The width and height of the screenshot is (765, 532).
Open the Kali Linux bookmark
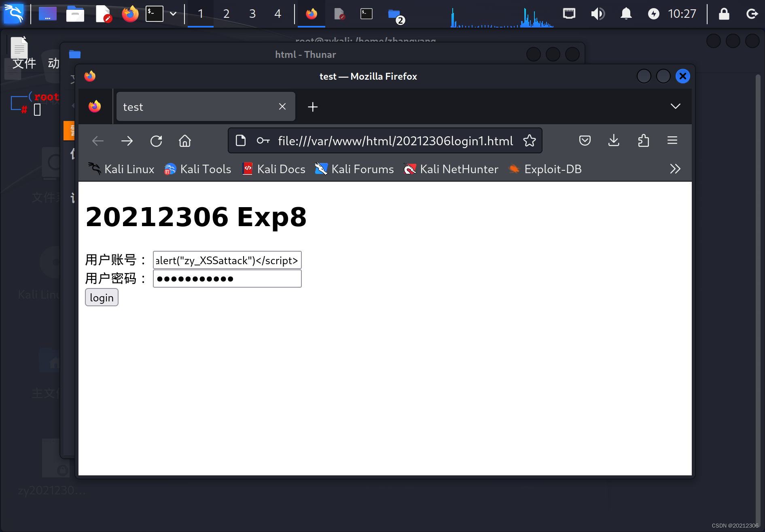pyautogui.click(x=121, y=169)
